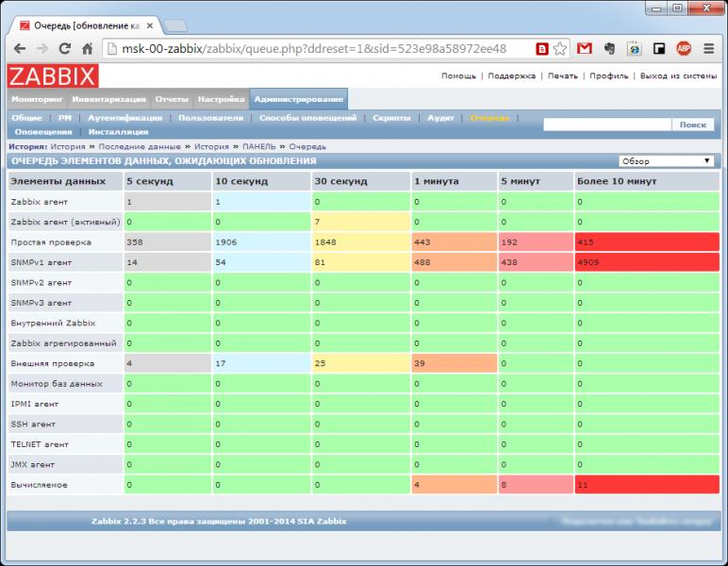The height and width of the screenshot is (566, 728).
Task: Open the Инвентаризация menu tab
Action: click(108, 99)
